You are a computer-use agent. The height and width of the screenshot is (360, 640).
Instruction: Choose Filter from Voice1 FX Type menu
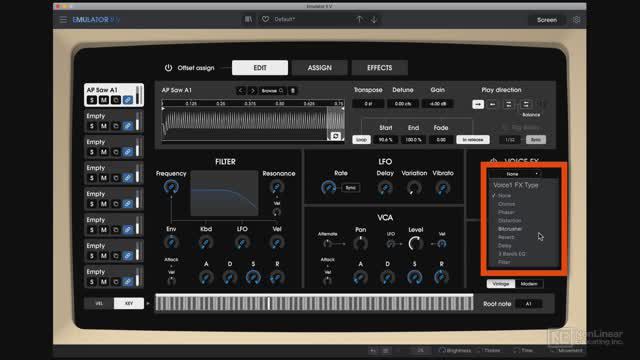[504, 262]
